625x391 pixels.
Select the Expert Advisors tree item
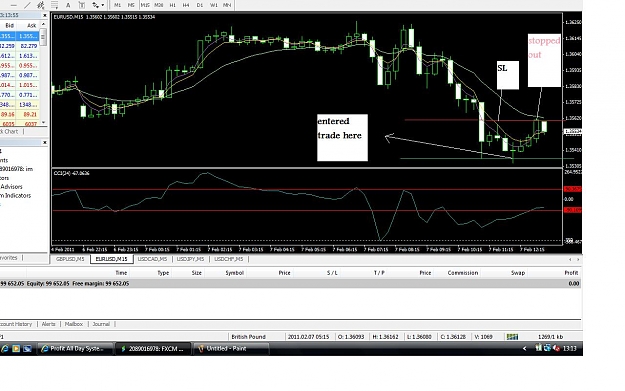click(11, 187)
